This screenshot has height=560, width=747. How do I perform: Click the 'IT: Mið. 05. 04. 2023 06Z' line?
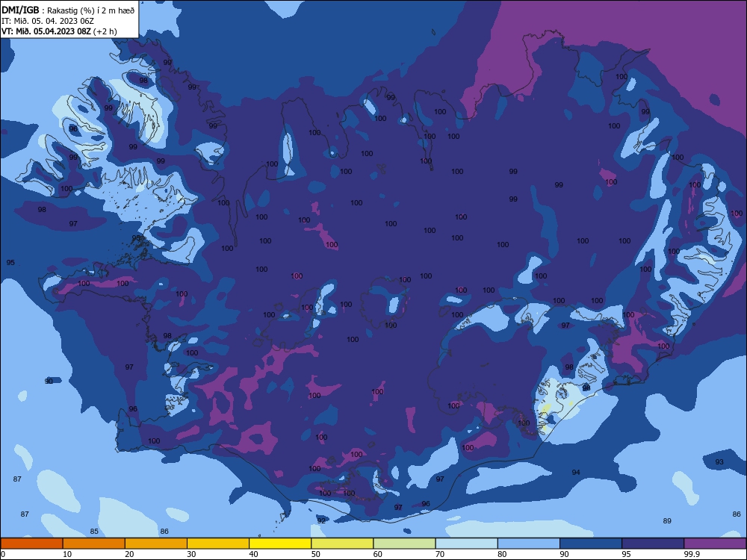[x=48, y=21]
